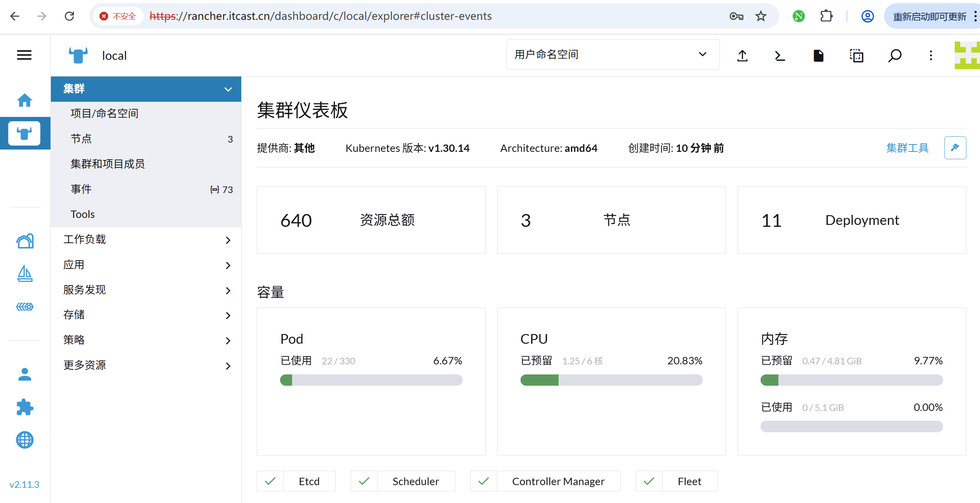Open the hamburger navigation menu
The image size is (980, 503).
(x=24, y=55)
